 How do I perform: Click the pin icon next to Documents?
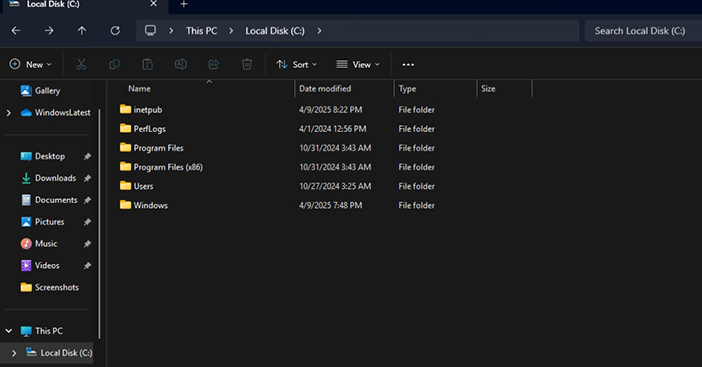[x=87, y=201]
